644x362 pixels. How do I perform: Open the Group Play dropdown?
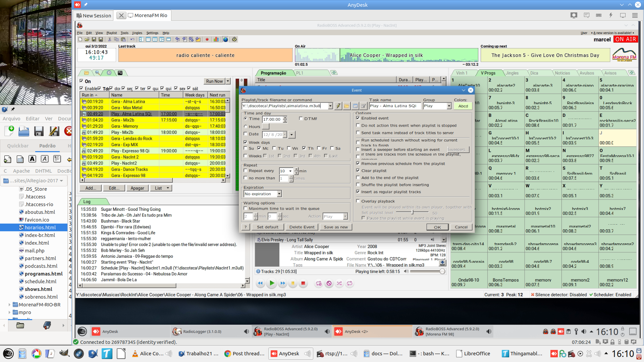449,106
